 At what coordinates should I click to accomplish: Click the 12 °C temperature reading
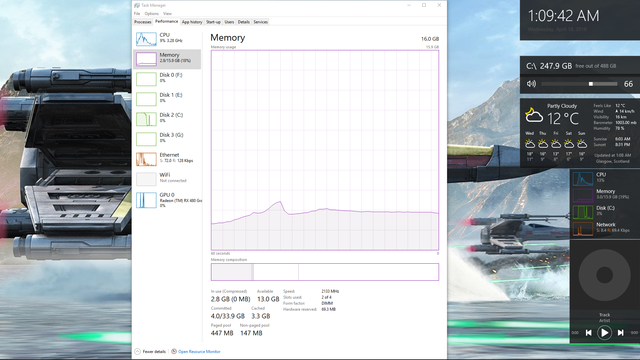click(x=563, y=119)
